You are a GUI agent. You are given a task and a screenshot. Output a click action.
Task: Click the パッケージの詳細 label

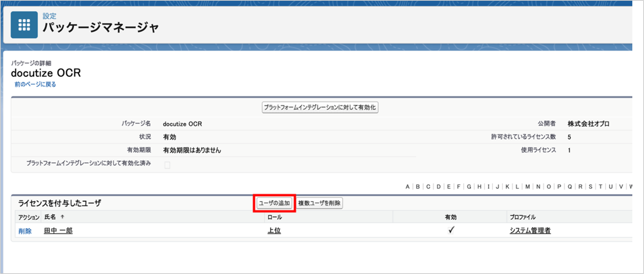click(x=31, y=63)
